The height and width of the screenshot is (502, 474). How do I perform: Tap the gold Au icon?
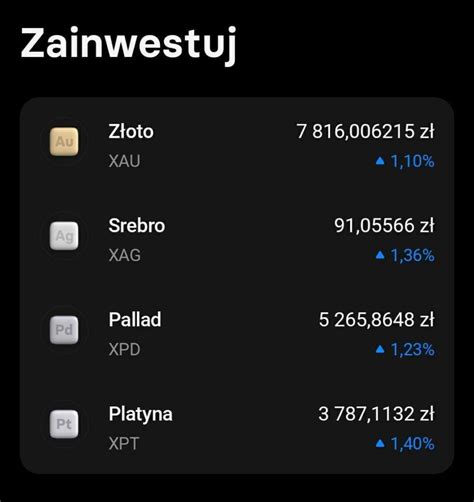pyautogui.click(x=64, y=142)
